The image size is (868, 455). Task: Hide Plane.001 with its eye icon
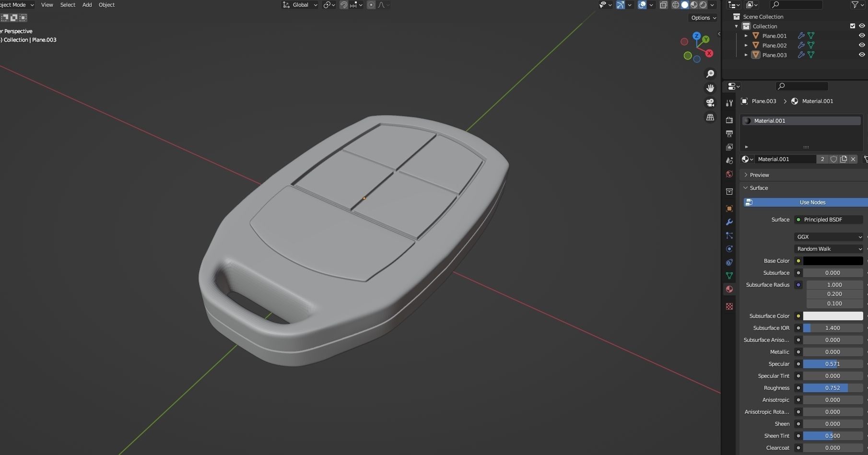(x=862, y=35)
